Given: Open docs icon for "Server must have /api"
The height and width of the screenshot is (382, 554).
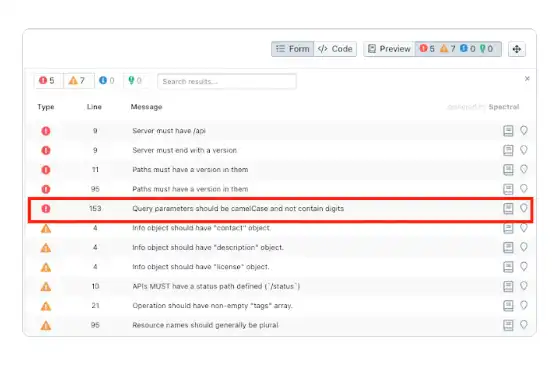Looking at the screenshot, I should click(x=508, y=131).
